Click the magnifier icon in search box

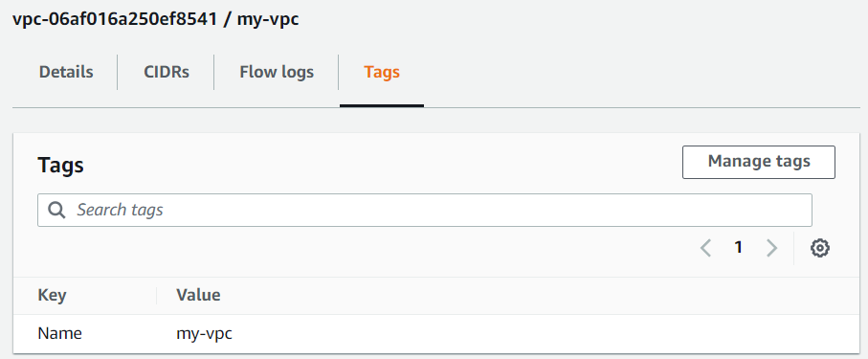pyautogui.click(x=57, y=210)
